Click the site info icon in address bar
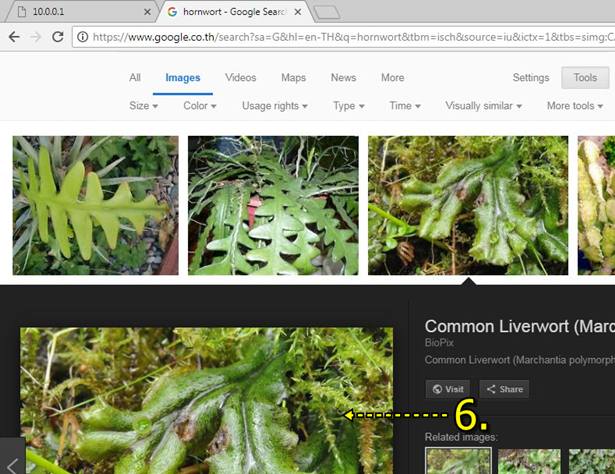The image size is (615, 474). 82,37
